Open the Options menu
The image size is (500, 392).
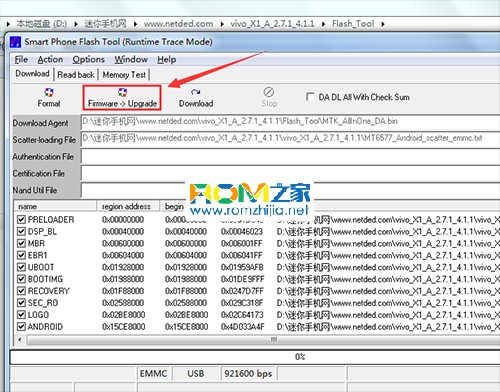(x=89, y=60)
